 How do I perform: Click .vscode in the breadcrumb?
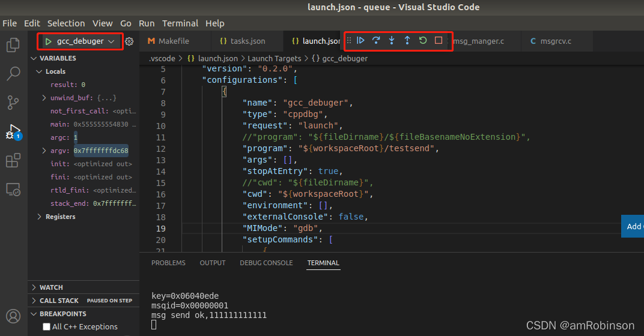click(x=162, y=59)
